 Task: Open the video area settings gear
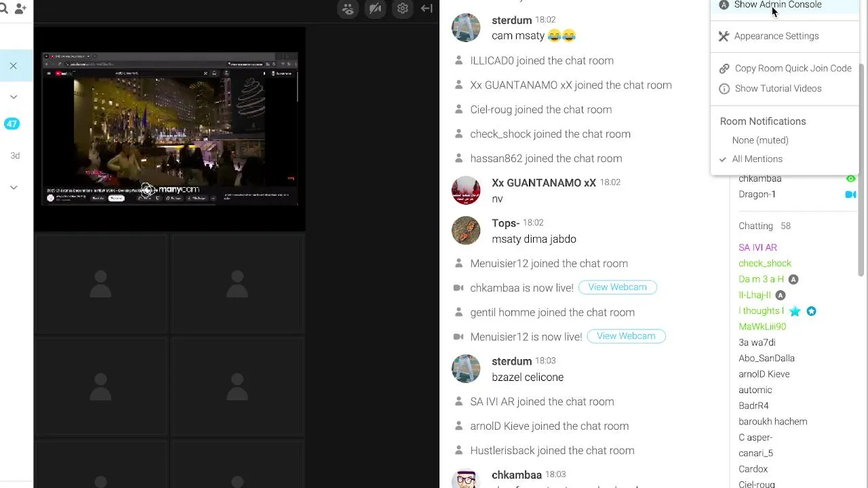click(403, 9)
